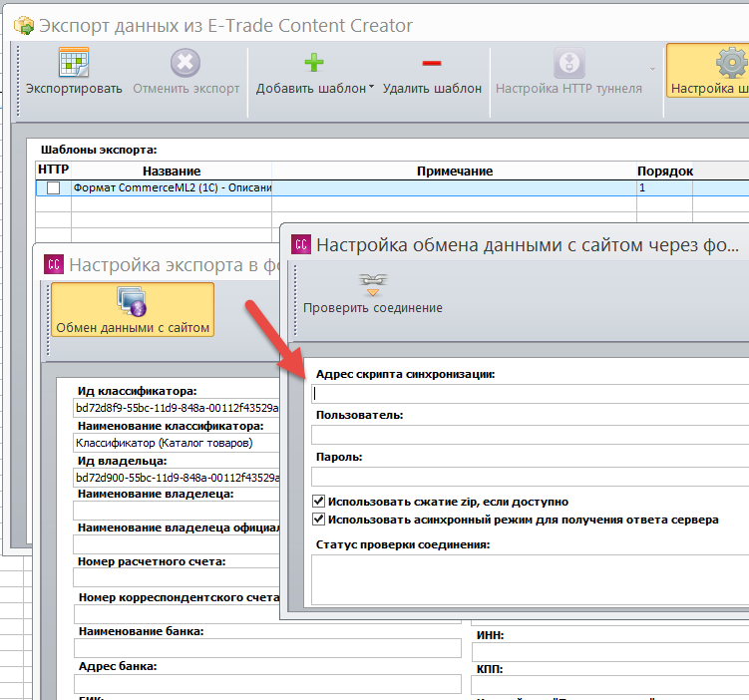Click the Статус проверки соединения text area
The width and height of the screenshot is (749, 700).
coord(531,579)
